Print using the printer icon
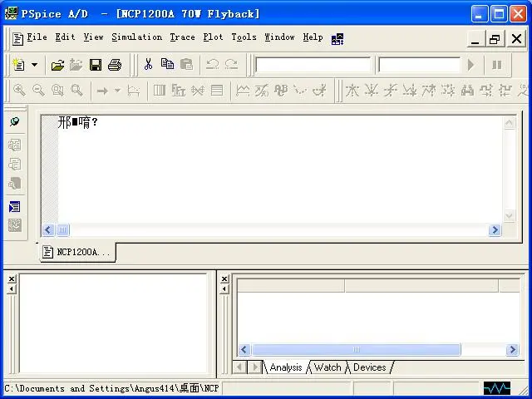This screenshot has height=399, width=532. (x=115, y=65)
